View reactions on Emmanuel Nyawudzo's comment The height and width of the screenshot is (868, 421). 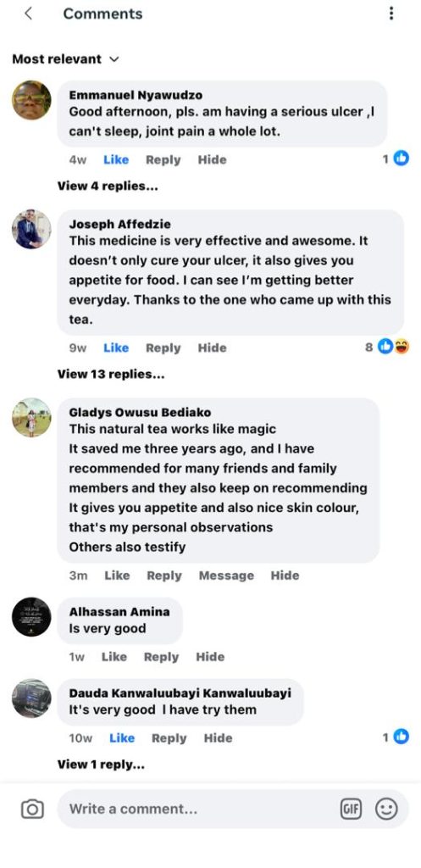[x=396, y=159]
